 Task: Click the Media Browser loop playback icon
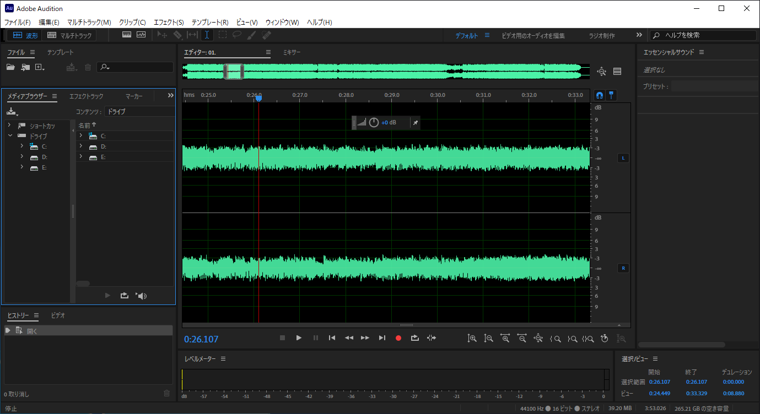(124, 296)
